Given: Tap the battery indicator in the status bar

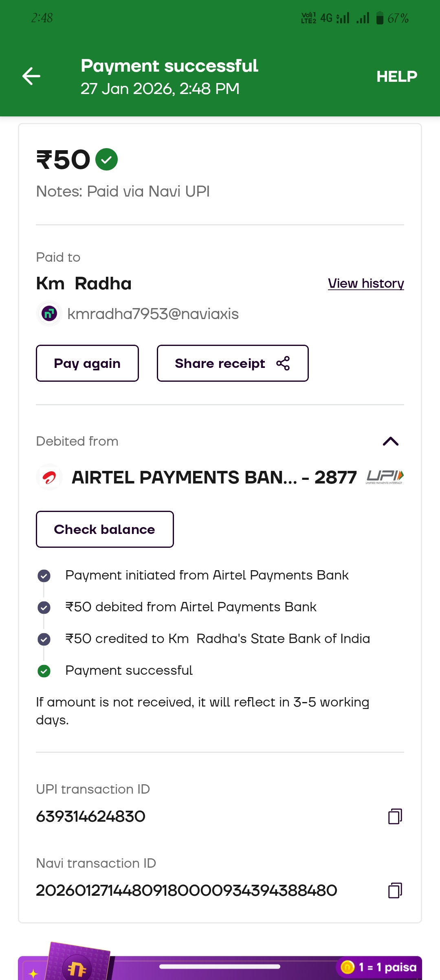Looking at the screenshot, I should point(380,18).
